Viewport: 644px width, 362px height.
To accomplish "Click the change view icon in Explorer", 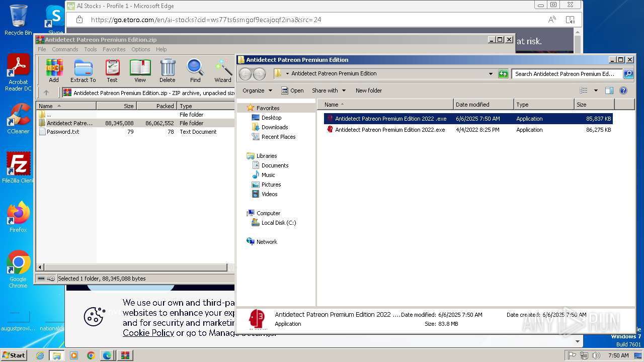I will (583, 90).
